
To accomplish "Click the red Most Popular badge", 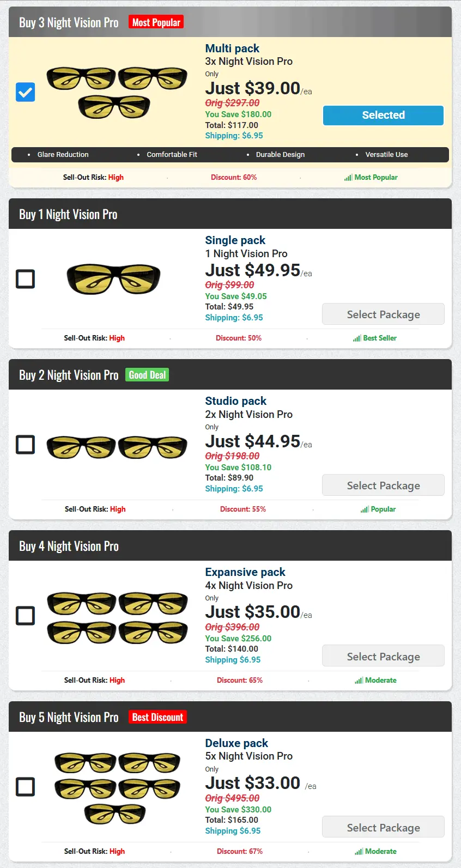I will pyautogui.click(x=156, y=22).
